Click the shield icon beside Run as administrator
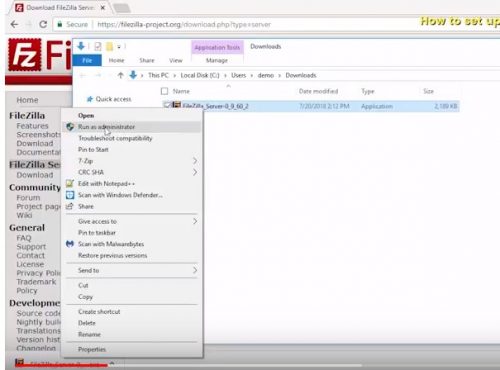The width and height of the screenshot is (500, 370). pos(70,127)
